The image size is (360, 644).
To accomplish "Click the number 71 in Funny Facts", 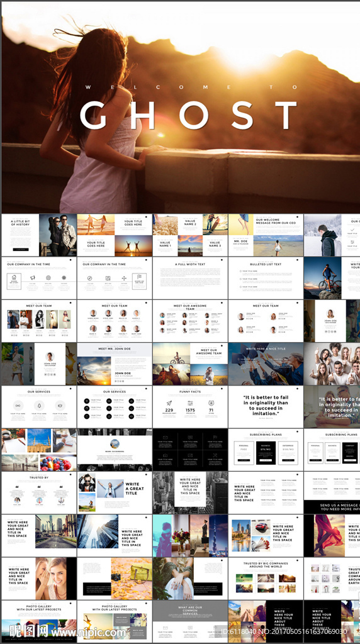I will (x=210, y=410).
